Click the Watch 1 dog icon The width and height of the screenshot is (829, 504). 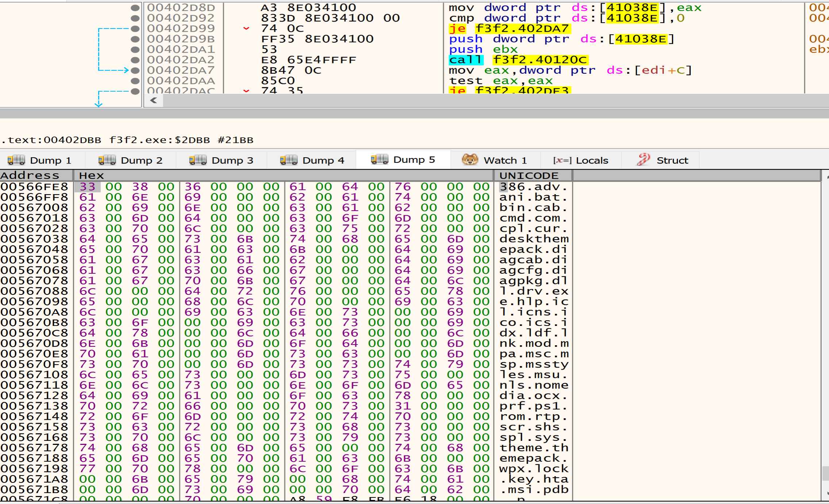(x=470, y=160)
